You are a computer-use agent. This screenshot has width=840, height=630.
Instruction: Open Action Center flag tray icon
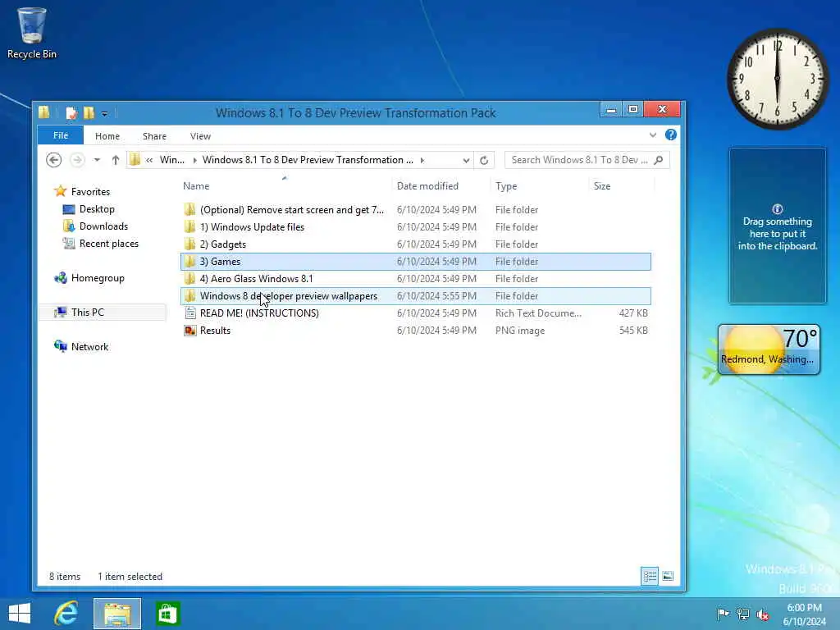tap(723, 614)
